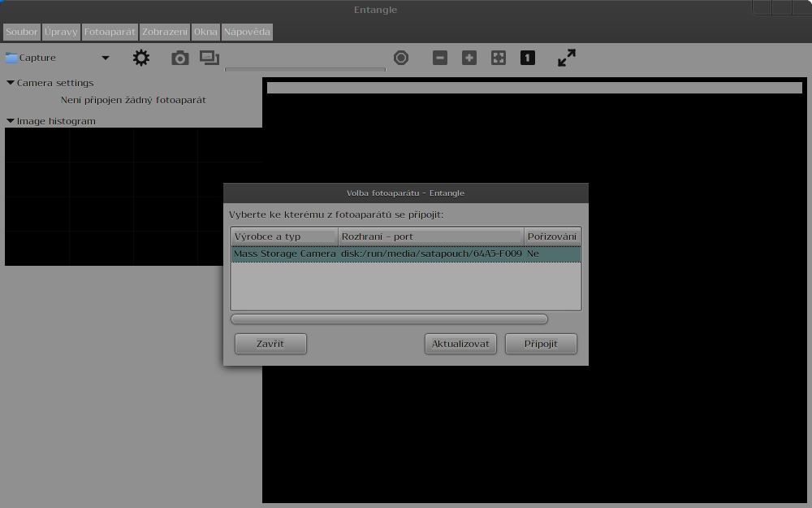Select the zoom best fit icon
Image resolution: width=812 pixels, height=508 pixels.
click(499, 58)
